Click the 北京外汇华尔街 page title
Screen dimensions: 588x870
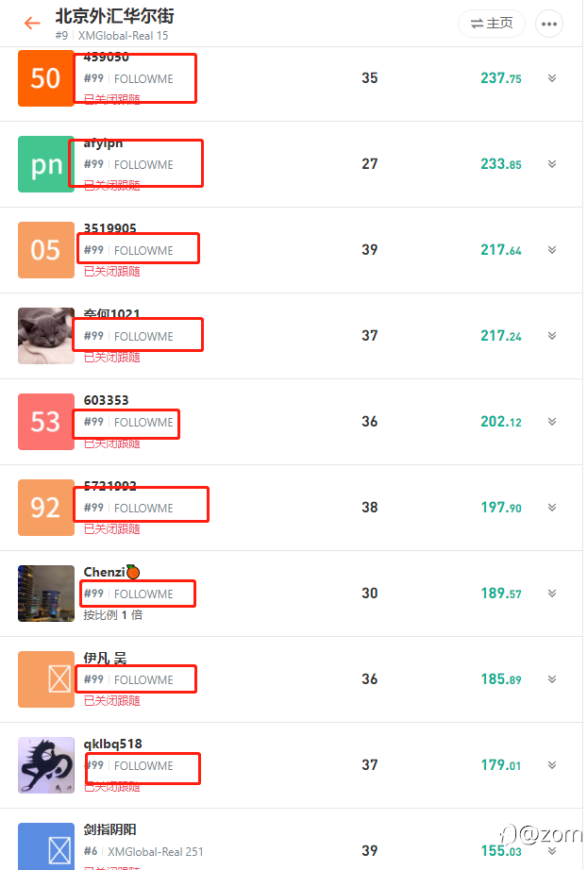(114, 16)
